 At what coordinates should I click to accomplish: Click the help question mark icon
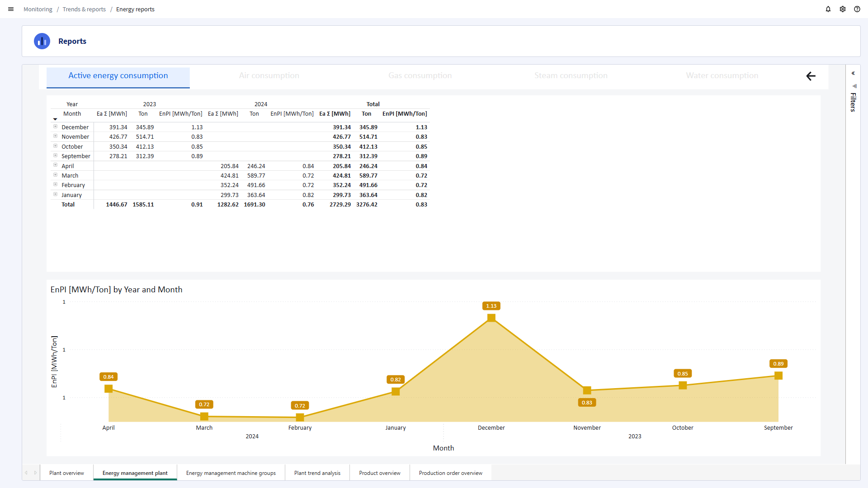857,9
